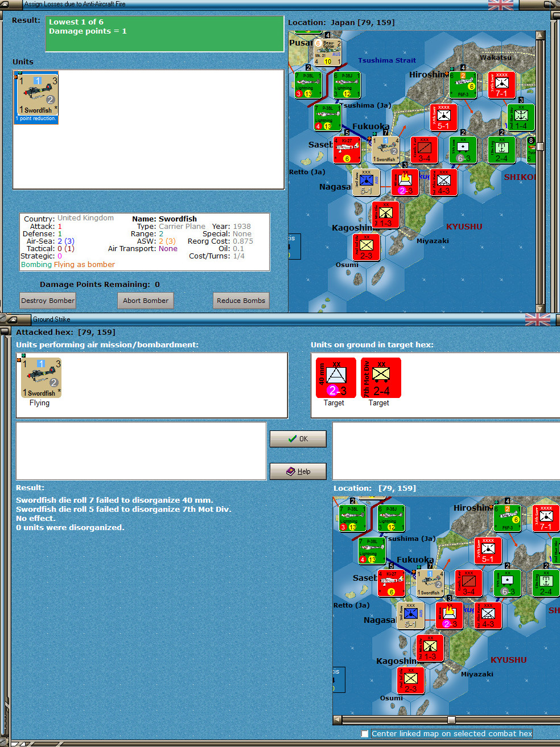Select 40 mm 2-3 target unit in Ground Strike
The width and height of the screenshot is (560, 747).
click(336, 377)
